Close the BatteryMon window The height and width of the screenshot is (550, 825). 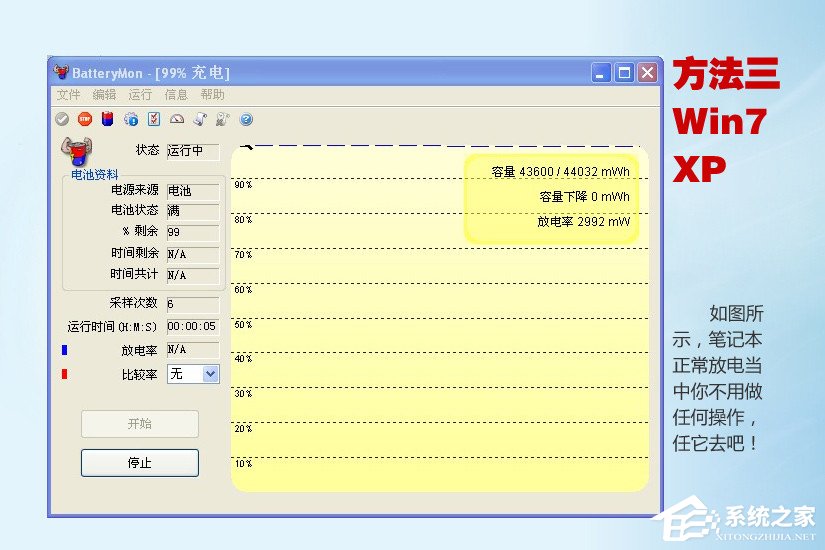(648, 73)
